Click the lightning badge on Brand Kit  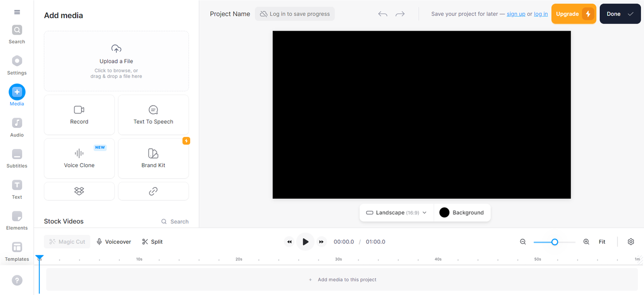tap(186, 141)
